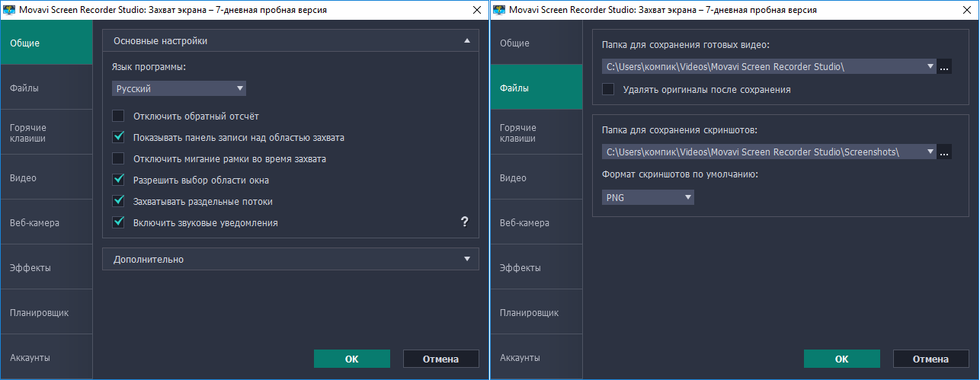980x380 pixels.
Task: Switch to 'Горячие клавиши' in the left window
Action: click(46, 133)
